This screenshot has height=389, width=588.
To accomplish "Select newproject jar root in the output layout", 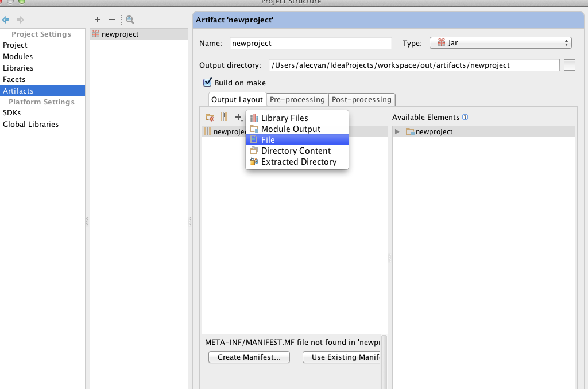I will [x=225, y=131].
